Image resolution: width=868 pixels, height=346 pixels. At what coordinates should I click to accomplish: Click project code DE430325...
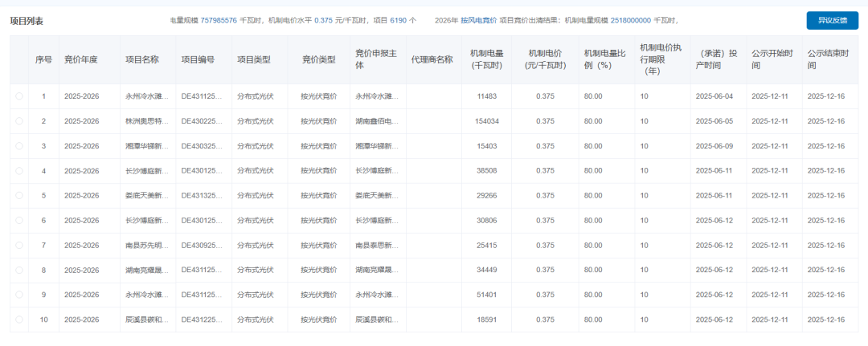click(x=202, y=146)
